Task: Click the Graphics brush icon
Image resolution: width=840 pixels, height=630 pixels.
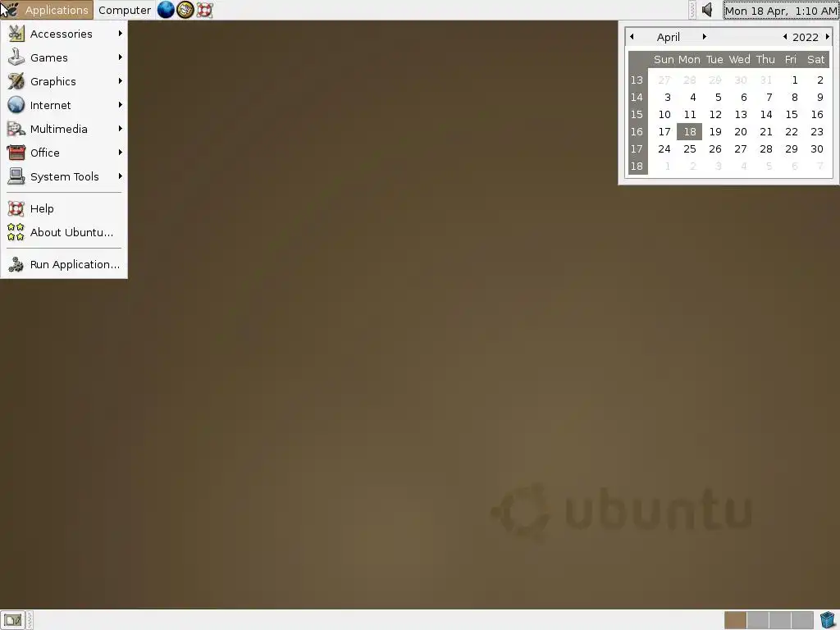Action: point(16,81)
